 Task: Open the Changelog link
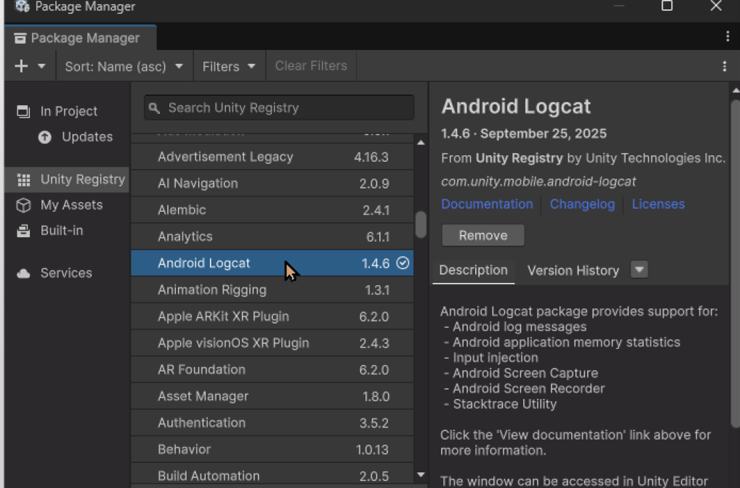tap(582, 204)
